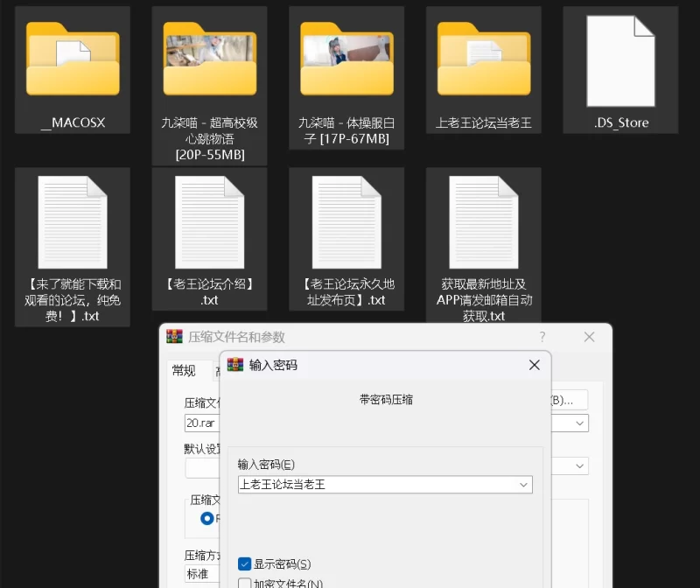
Task: Expand the 默认设置 profile dropdown
Action: 580,466
